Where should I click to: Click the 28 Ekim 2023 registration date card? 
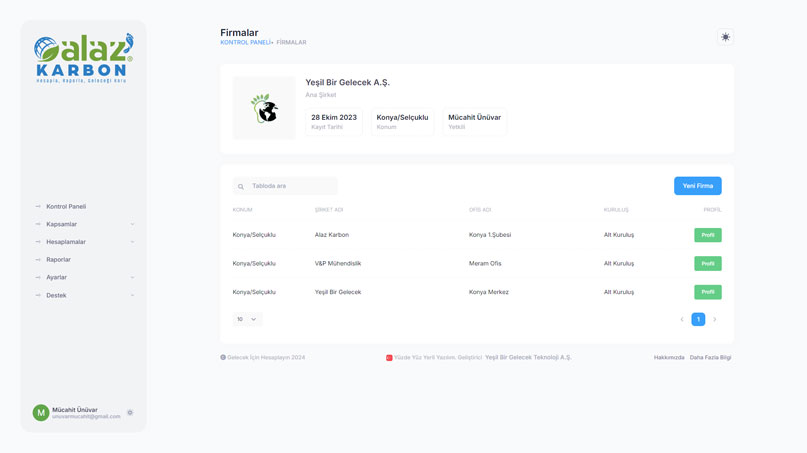[x=334, y=121]
